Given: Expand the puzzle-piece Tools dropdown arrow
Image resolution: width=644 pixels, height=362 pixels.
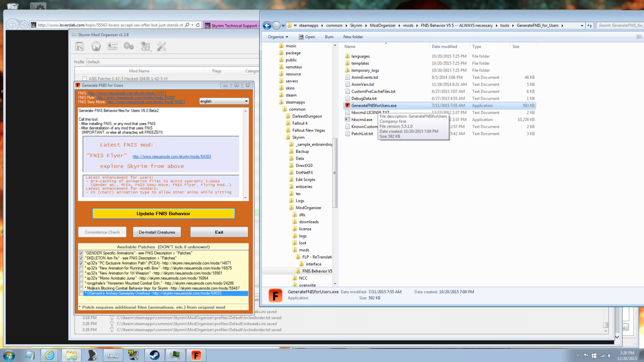Looking at the screenshot, I should (x=151, y=51).
